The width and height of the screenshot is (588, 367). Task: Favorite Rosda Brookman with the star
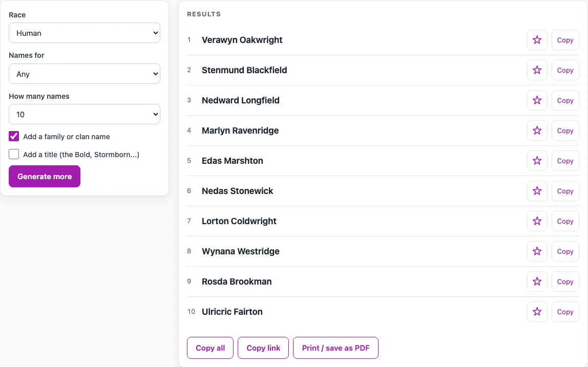(x=537, y=282)
